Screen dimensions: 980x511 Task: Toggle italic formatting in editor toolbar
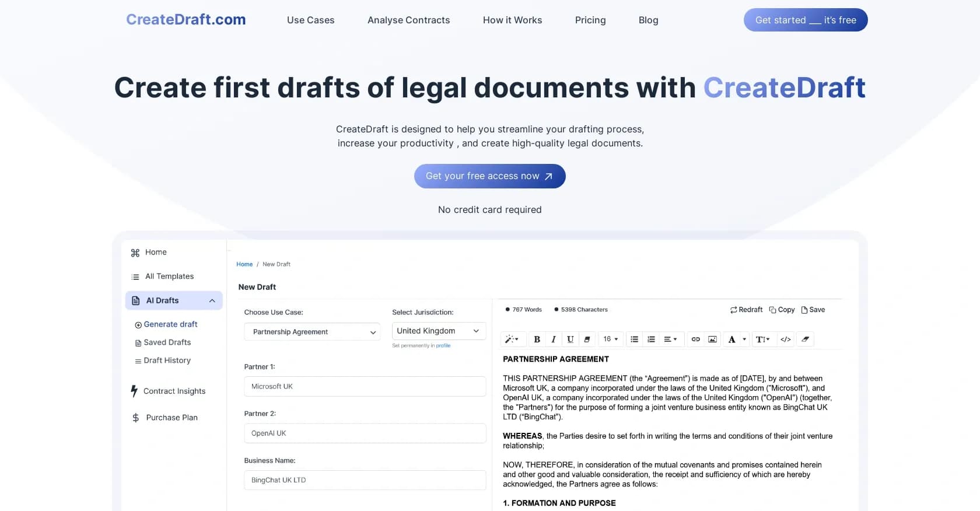click(554, 339)
